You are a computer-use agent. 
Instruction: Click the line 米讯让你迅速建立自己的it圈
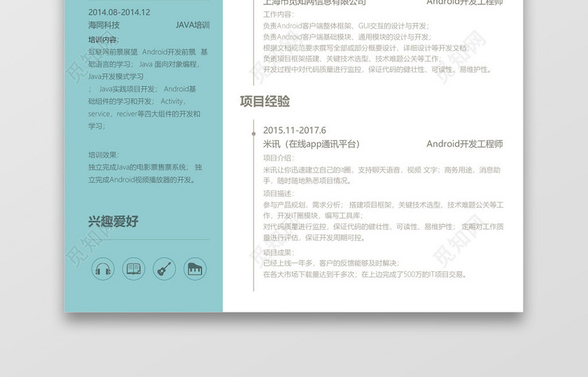coord(381,170)
